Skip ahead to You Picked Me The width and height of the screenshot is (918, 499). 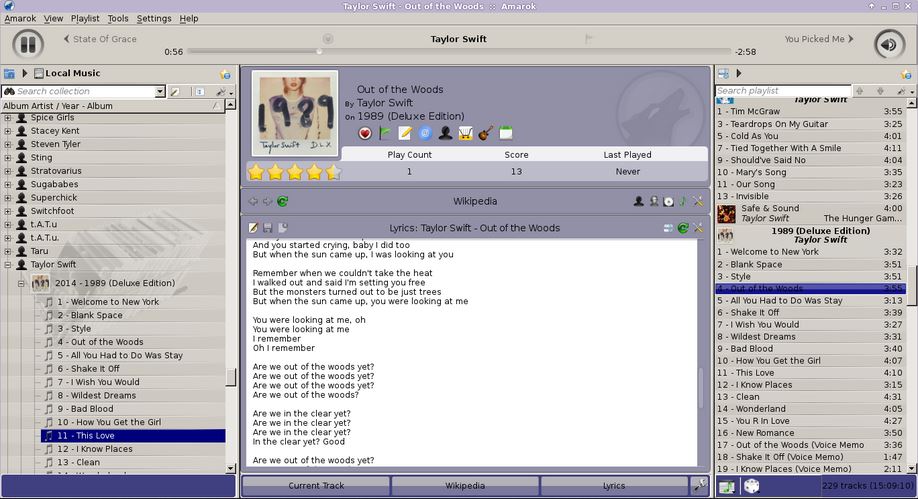point(819,39)
